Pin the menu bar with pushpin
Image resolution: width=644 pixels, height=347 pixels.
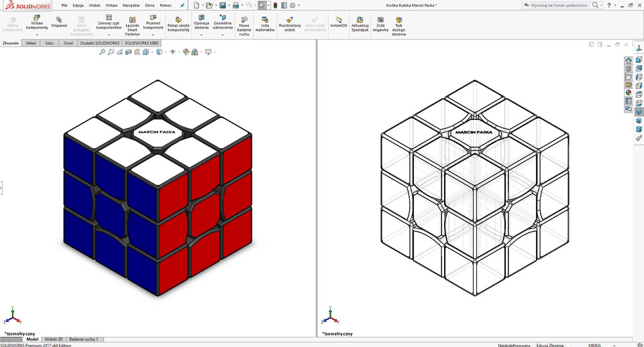point(182,6)
